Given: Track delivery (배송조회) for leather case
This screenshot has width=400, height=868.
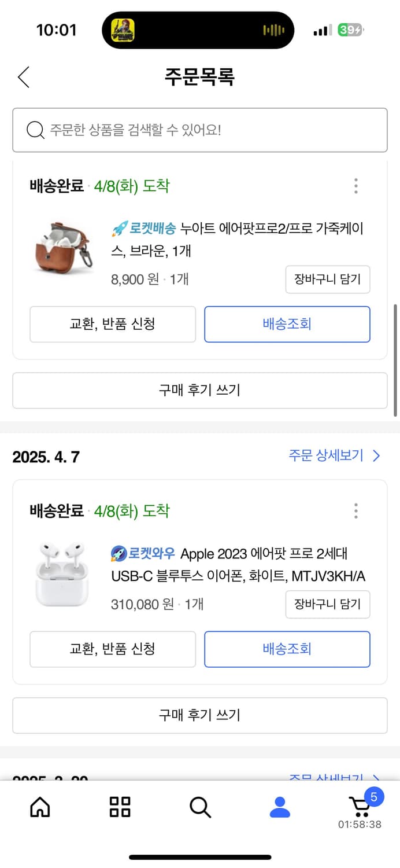Looking at the screenshot, I should 287,324.
